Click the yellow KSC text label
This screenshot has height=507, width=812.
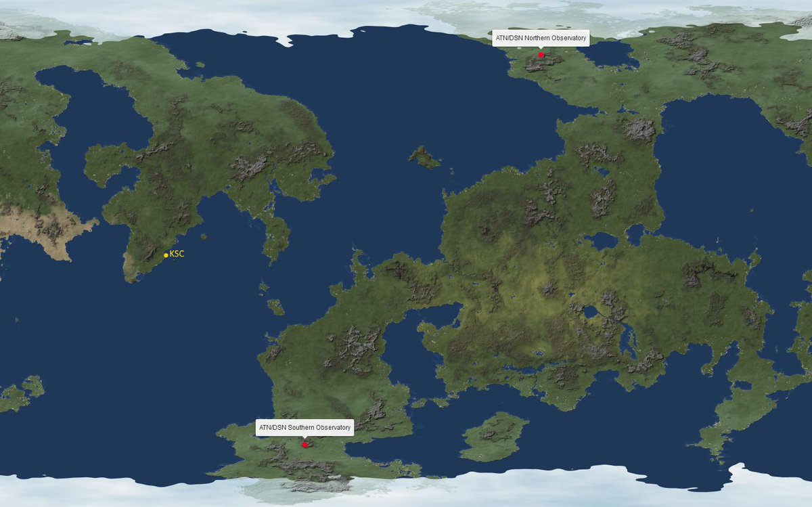pyautogui.click(x=177, y=254)
